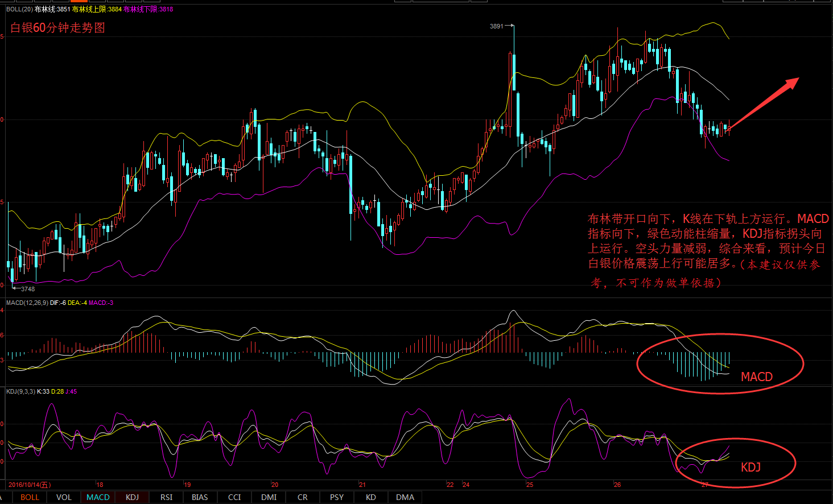Select the MACD indicator tab

pyautogui.click(x=98, y=497)
